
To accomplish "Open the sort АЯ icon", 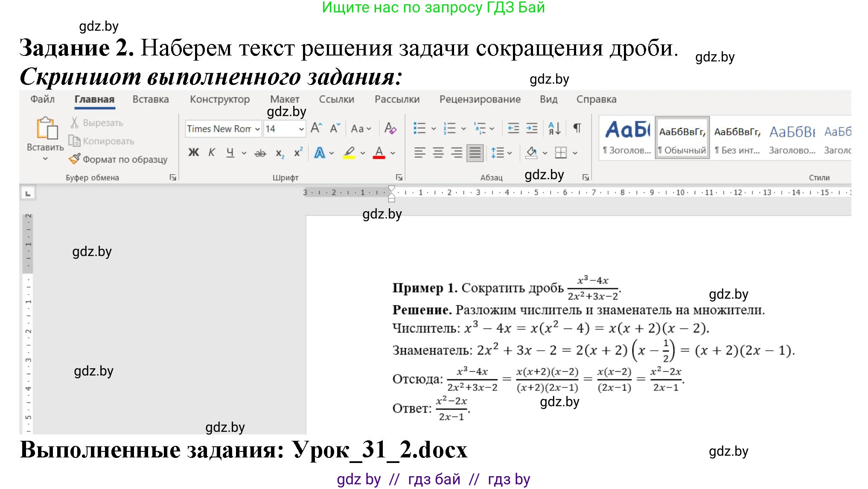I will (553, 129).
